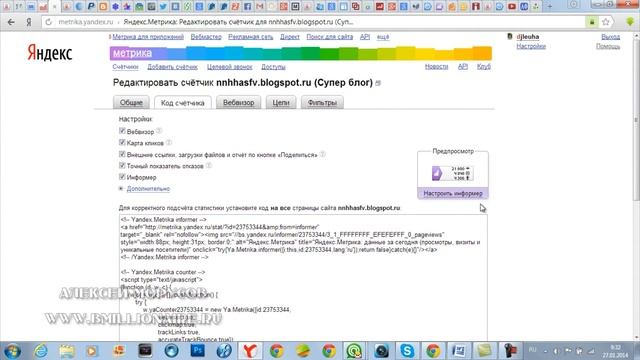Switch to the Gmail tab in tab strip
The image size is (640, 360).
click(260, 6)
